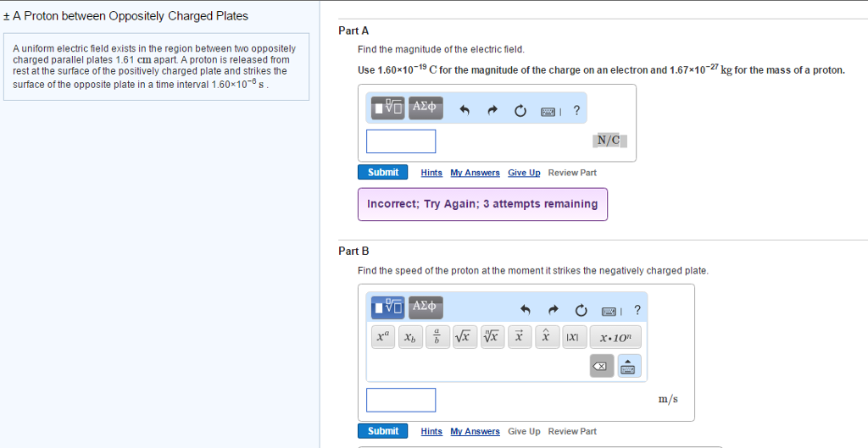Click the undo arrow in Part A toolbar
The height and width of the screenshot is (448, 868).
click(464, 110)
